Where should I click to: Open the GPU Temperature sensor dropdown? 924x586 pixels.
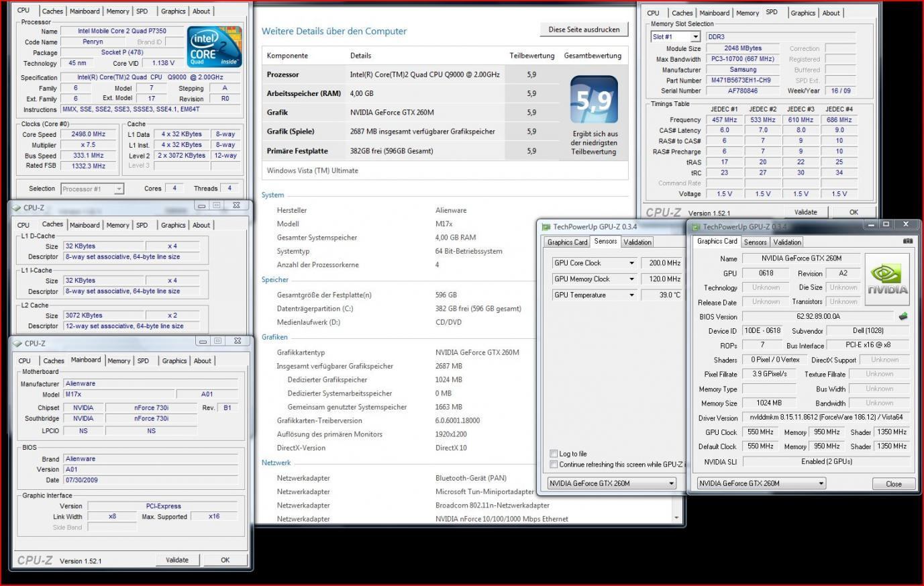tap(631, 295)
